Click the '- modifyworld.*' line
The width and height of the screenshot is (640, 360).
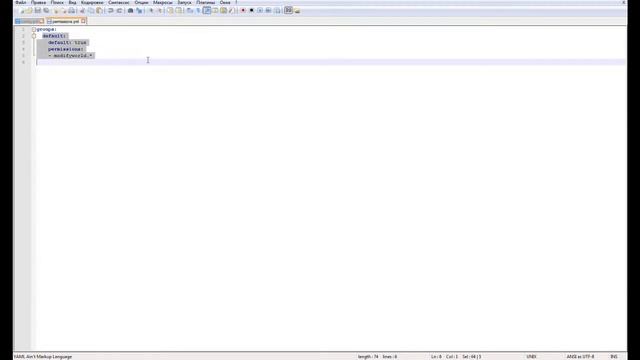(71, 56)
